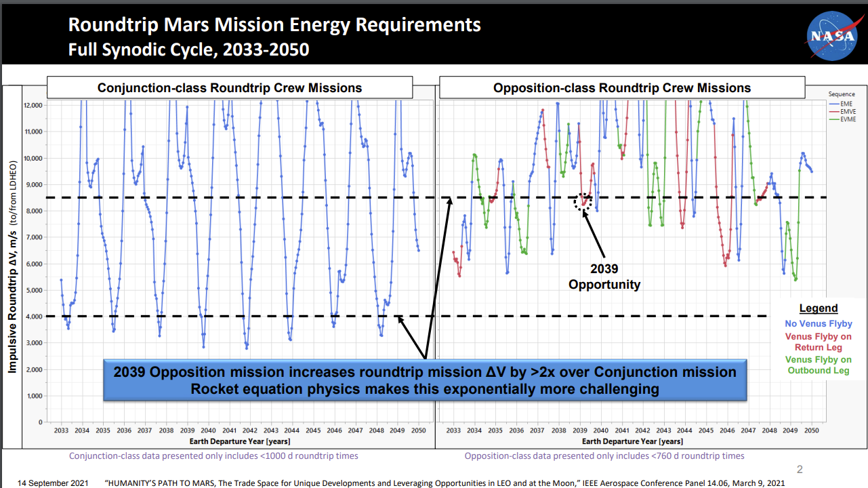Click year 2050 on Opposition-class chart axis
The height and width of the screenshot is (488, 868).
pyautogui.click(x=811, y=430)
